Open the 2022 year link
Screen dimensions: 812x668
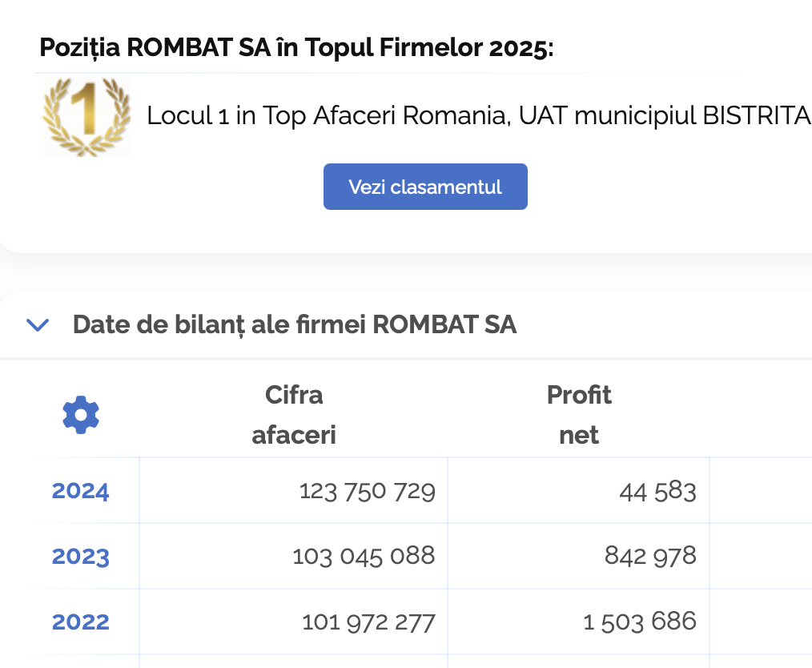tap(81, 622)
